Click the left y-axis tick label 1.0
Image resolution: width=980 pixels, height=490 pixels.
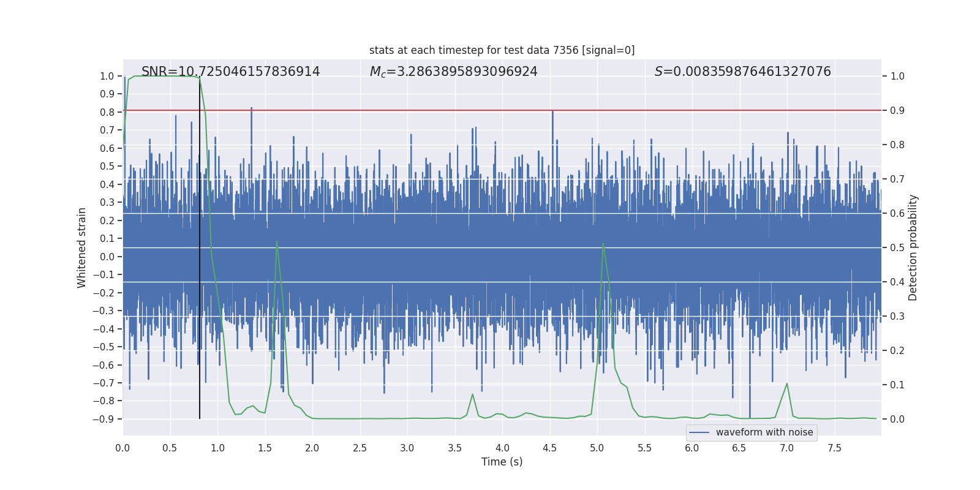(x=107, y=76)
